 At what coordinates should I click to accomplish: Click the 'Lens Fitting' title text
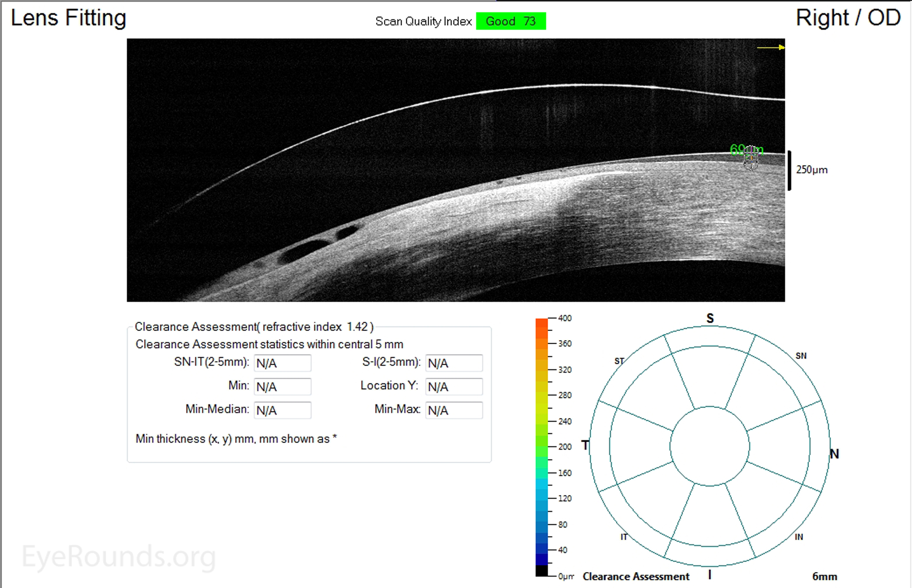click(68, 18)
